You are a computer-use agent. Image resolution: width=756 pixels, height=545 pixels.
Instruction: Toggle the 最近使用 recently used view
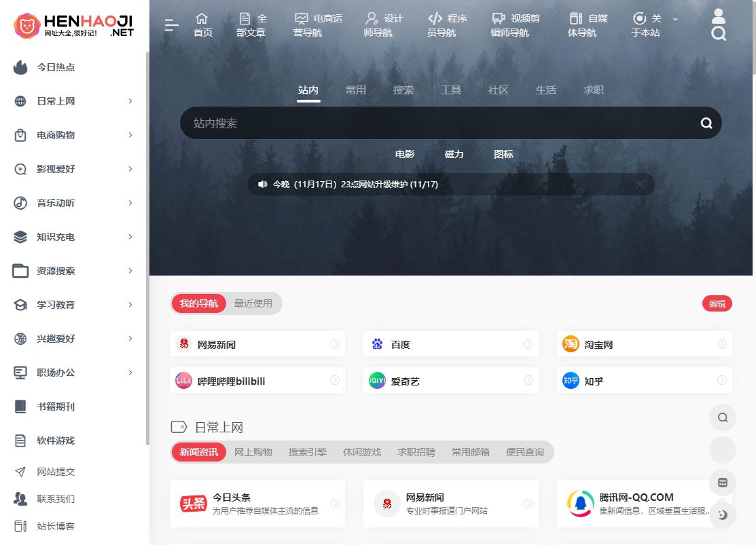[254, 303]
